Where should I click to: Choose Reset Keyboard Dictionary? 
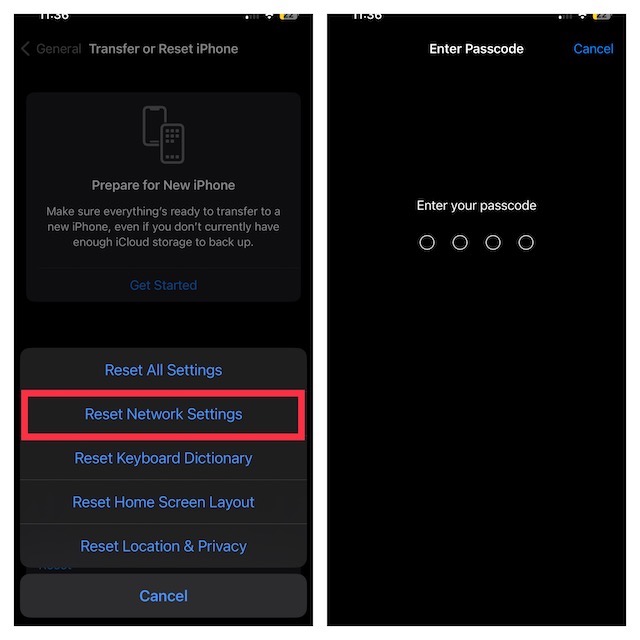click(163, 458)
